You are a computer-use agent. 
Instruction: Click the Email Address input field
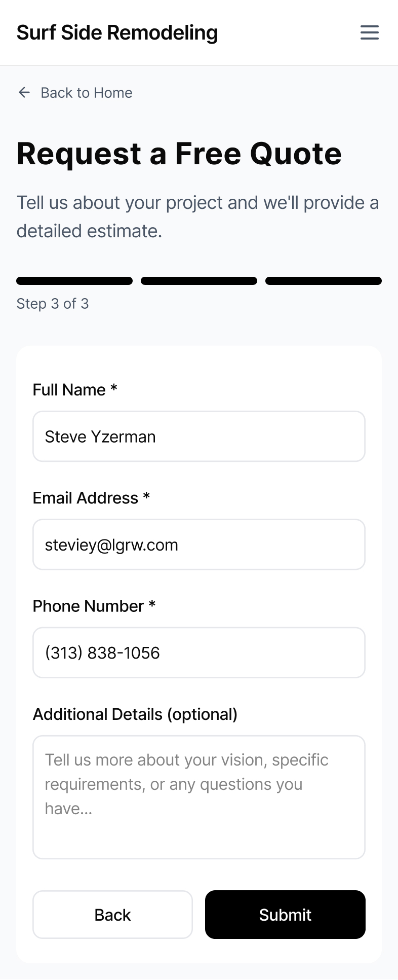coord(199,545)
